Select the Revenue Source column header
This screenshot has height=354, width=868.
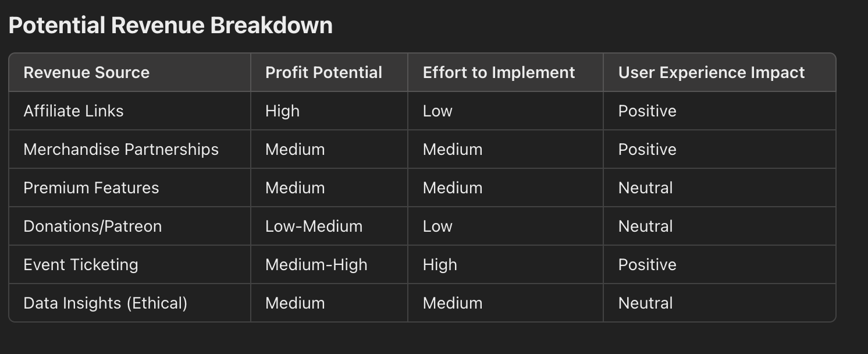tap(86, 73)
